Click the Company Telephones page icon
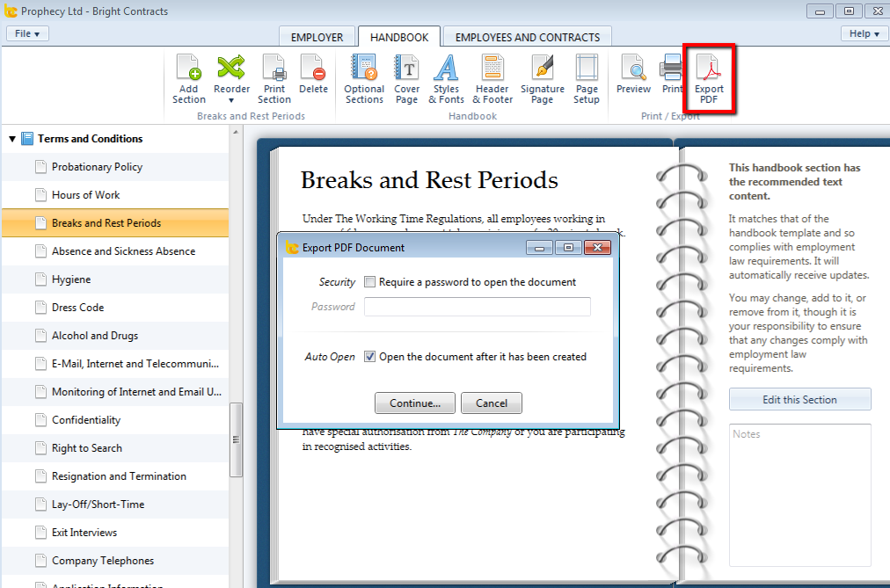The height and width of the screenshot is (588, 890). tap(40, 561)
